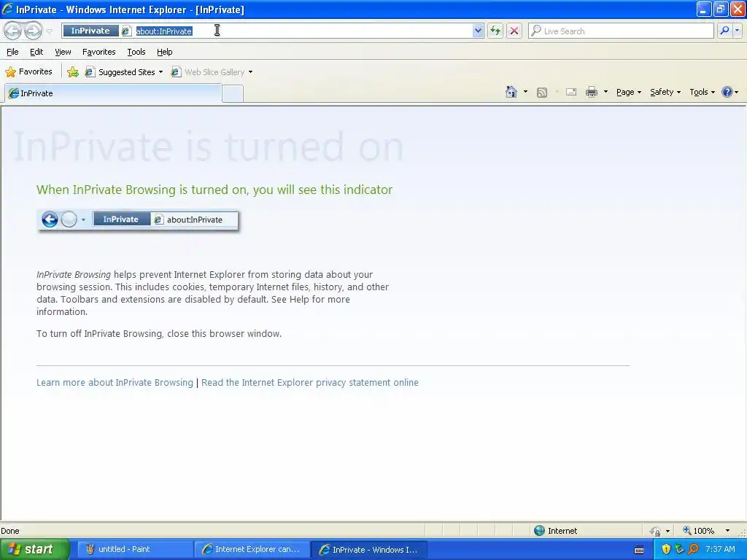Click the orange magnifier tray icon

click(693, 550)
